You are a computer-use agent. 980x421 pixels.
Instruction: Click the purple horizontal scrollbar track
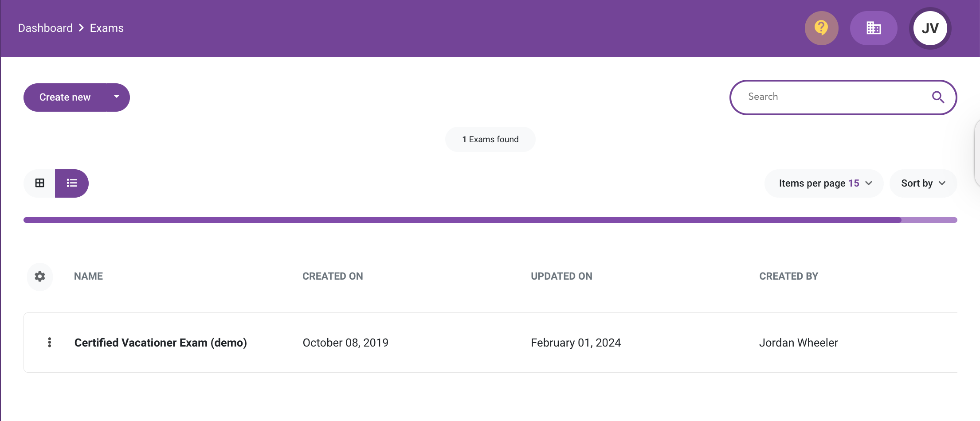click(490, 220)
